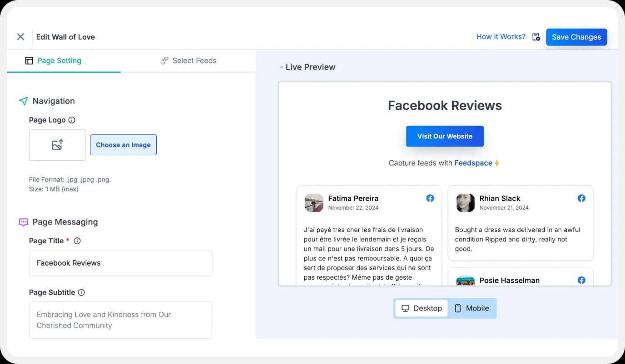
Task: Follow the Feedspace link in preview
Action: (x=473, y=163)
